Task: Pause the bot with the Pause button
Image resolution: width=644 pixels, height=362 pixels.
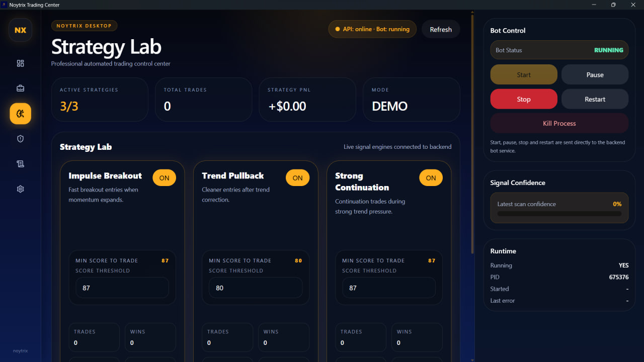Action: (x=595, y=75)
